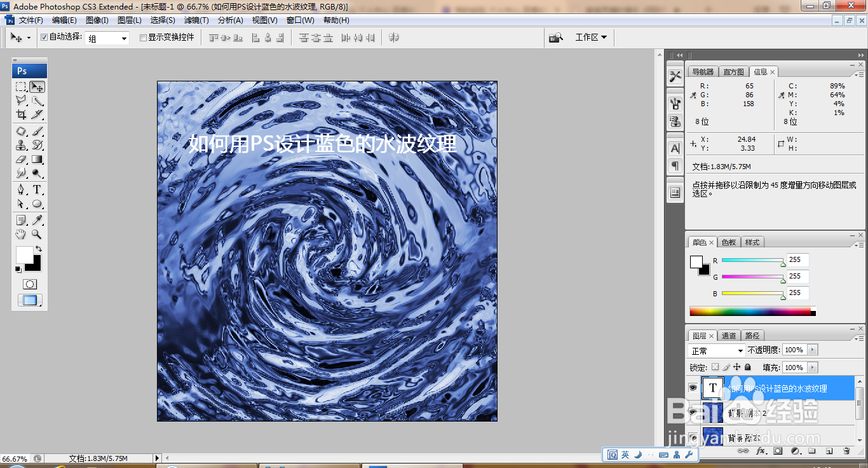The height and width of the screenshot is (468, 868).
Task: Hide the 背景 副本 2 layer
Action: (x=693, y=412)
